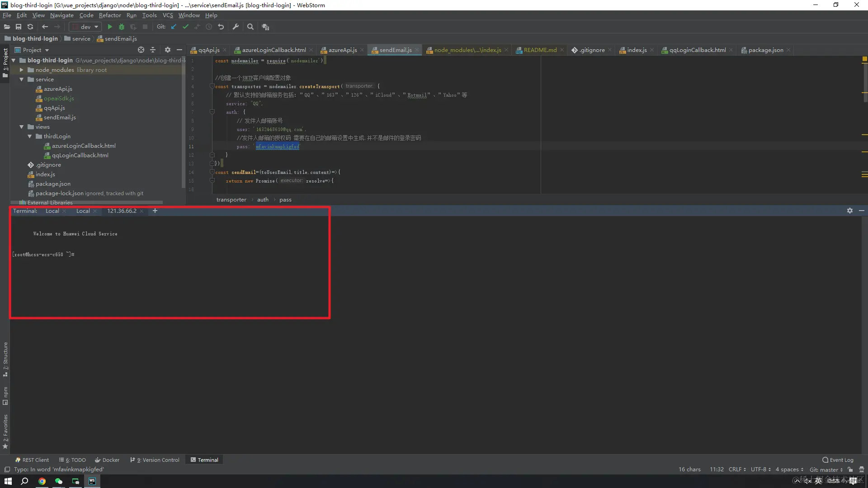This screenshot has width=868, height=488.
Task: Open Search Everywhere with the magnifier icon
Action: click(250, 27)
